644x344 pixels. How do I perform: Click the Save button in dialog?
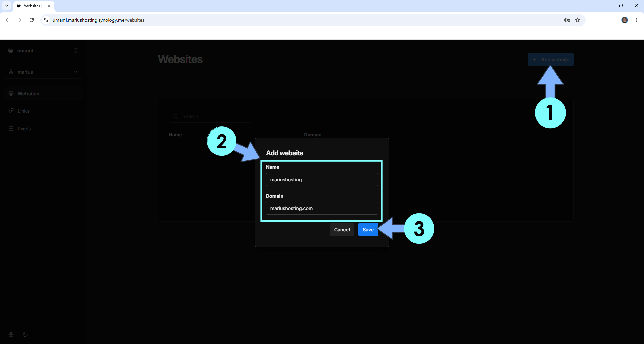pos(368,230)
